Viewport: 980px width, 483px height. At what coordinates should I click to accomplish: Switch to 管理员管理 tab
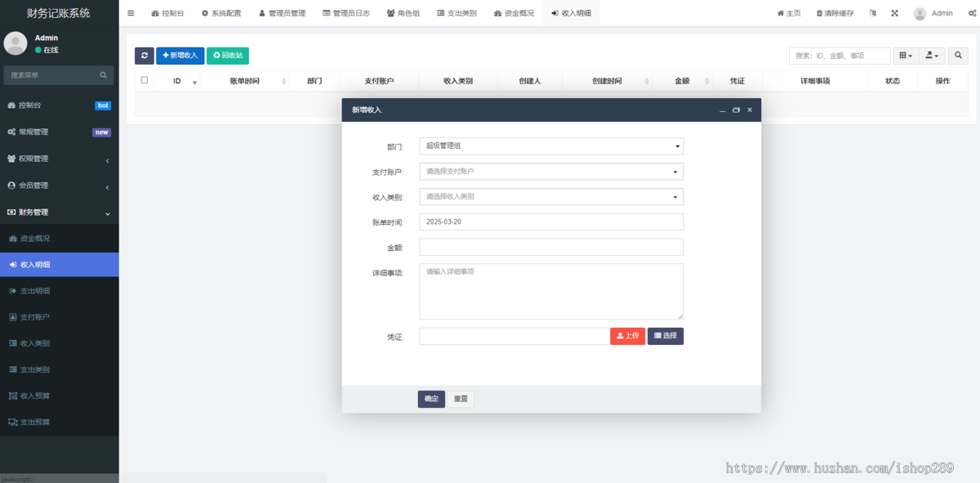click(x=282, y=13)
